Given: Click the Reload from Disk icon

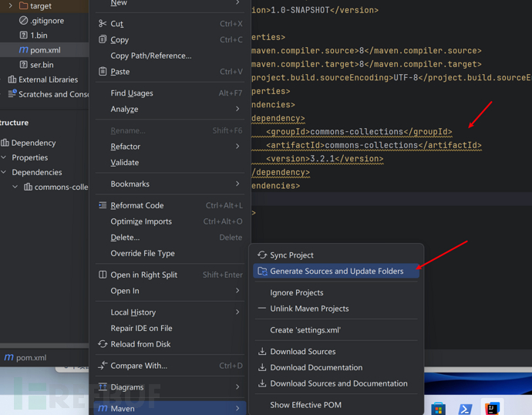Looking at the screenshot, I should pyautogui.click(x=103, y=344).
